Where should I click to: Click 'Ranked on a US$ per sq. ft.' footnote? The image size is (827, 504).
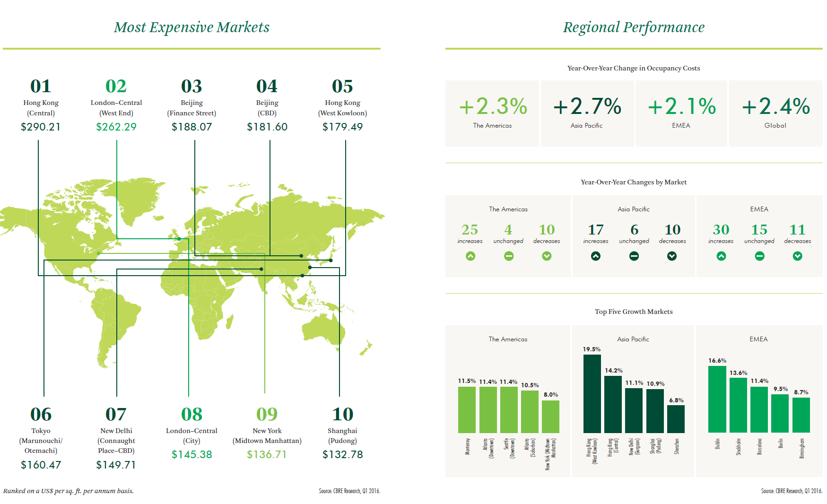[x=69, y=491]
